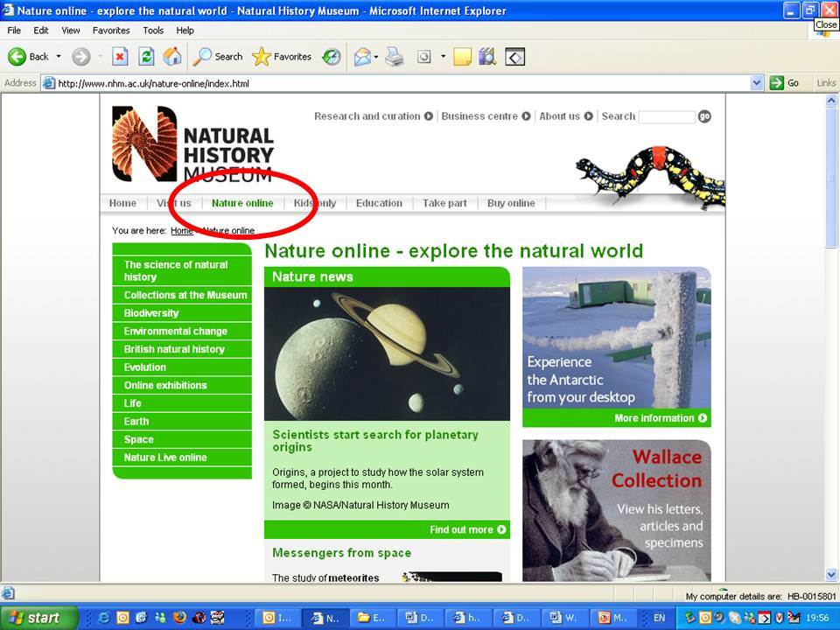Open the Windows Start button
This screenshot has width=840, height=630.
(x=38, y=618)
